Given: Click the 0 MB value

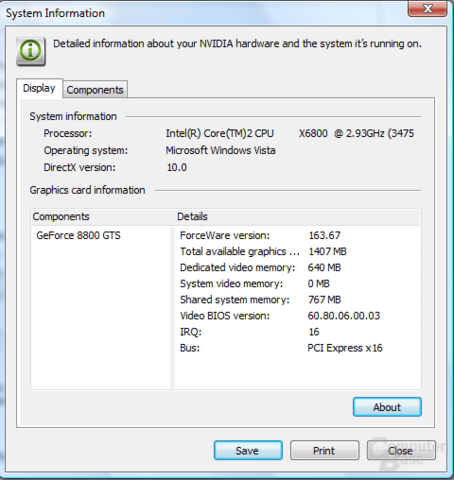Looking at the screenshot, I should pyautogui.click(x=318, y=284).
